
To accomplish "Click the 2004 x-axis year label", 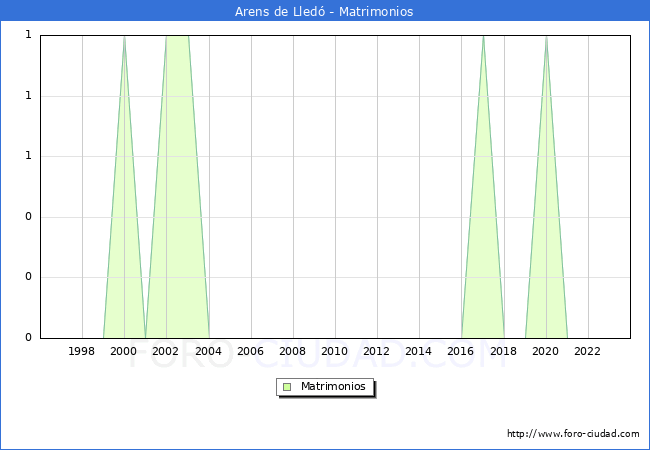I will pos(208,351).
